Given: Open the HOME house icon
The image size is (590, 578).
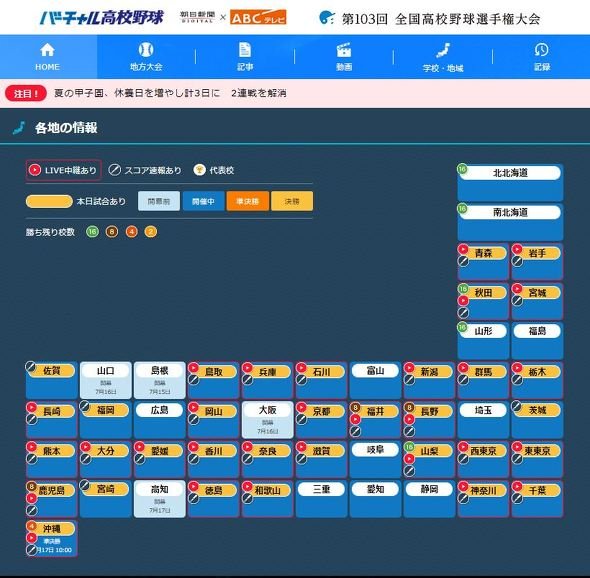Looking at the screenshot, I should click(x=47, y=50).
